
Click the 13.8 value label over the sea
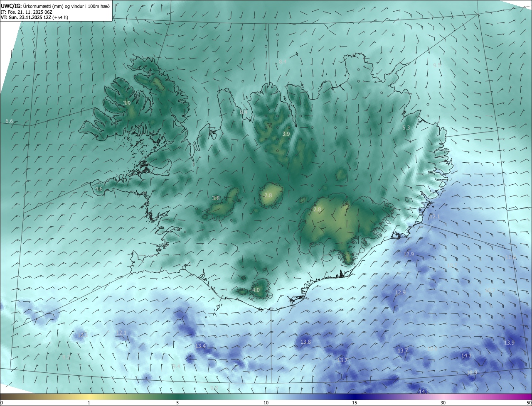click(x=305, y=342)
